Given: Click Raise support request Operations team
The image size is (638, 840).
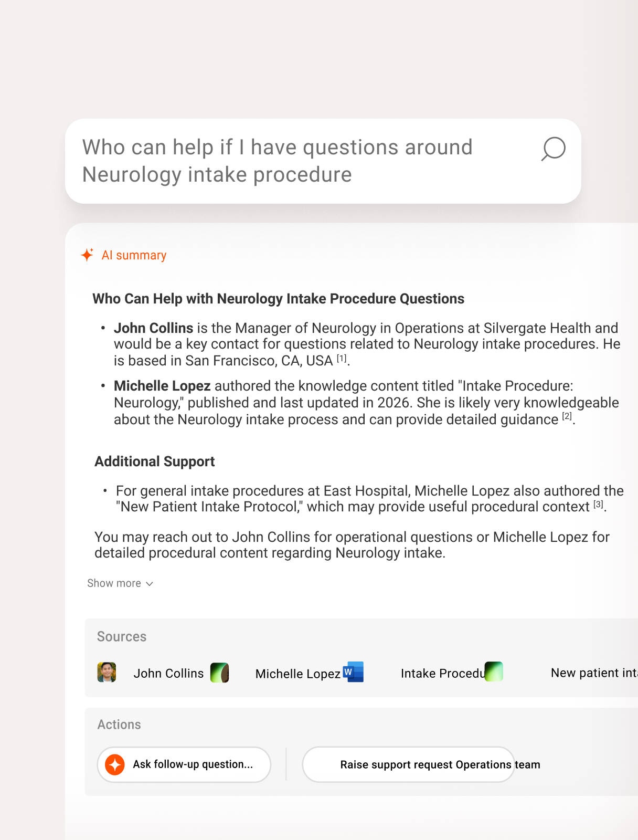Looking at the screenshot, I should pos(409,764).
